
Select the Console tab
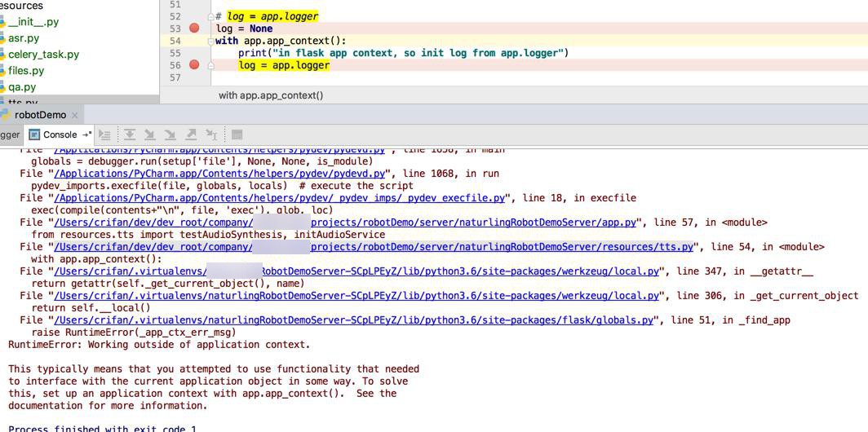pyautogui.click(x=60, y=134)
